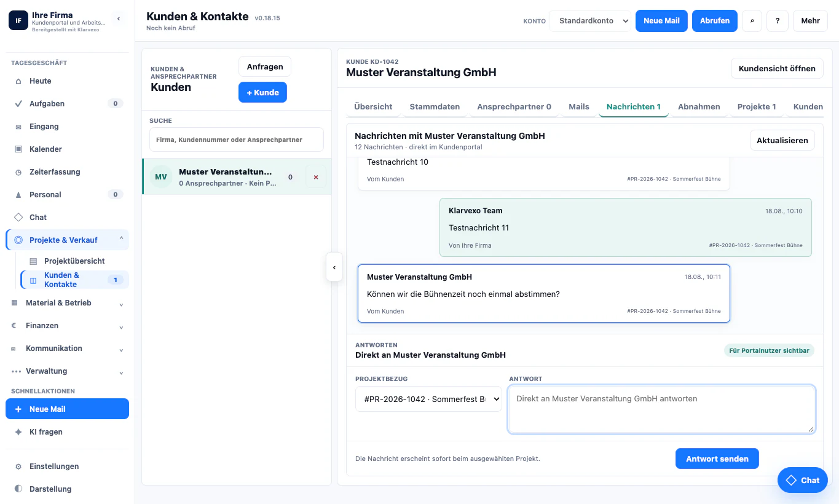The height and width of the screenshot is (504, 839).
Task: Open the floating Chat button
Action: [803, 480]
